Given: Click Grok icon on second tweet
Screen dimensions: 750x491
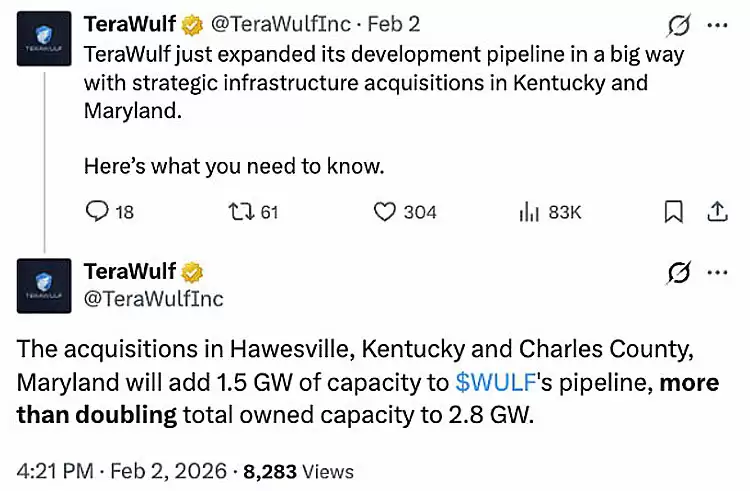Looking at the screenshot, I should (679, 273).
